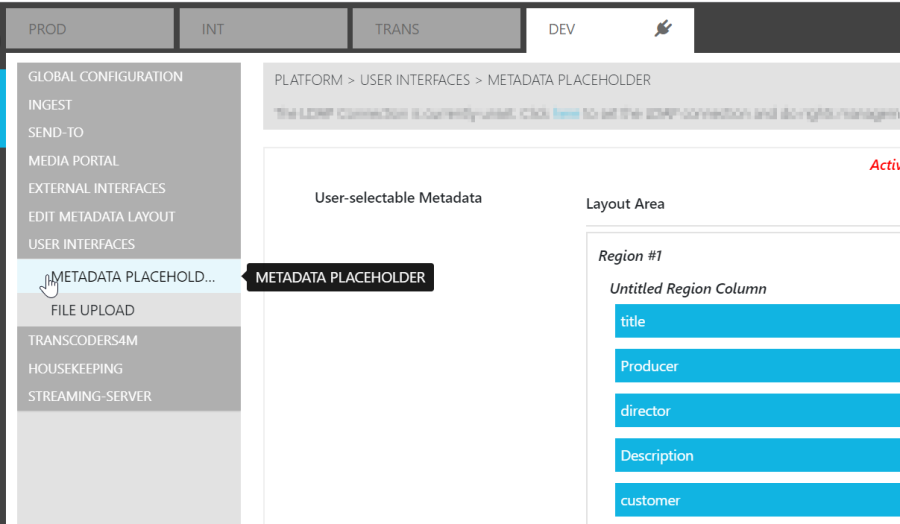Viewport: 900px width, 524px height.
Task: Open Streaming-Server sidebar entry
Action: tap(90, 397)
